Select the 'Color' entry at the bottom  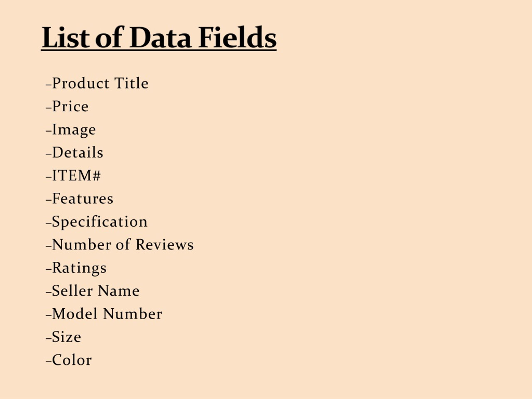pyautogui.click(x=69, y=360)
